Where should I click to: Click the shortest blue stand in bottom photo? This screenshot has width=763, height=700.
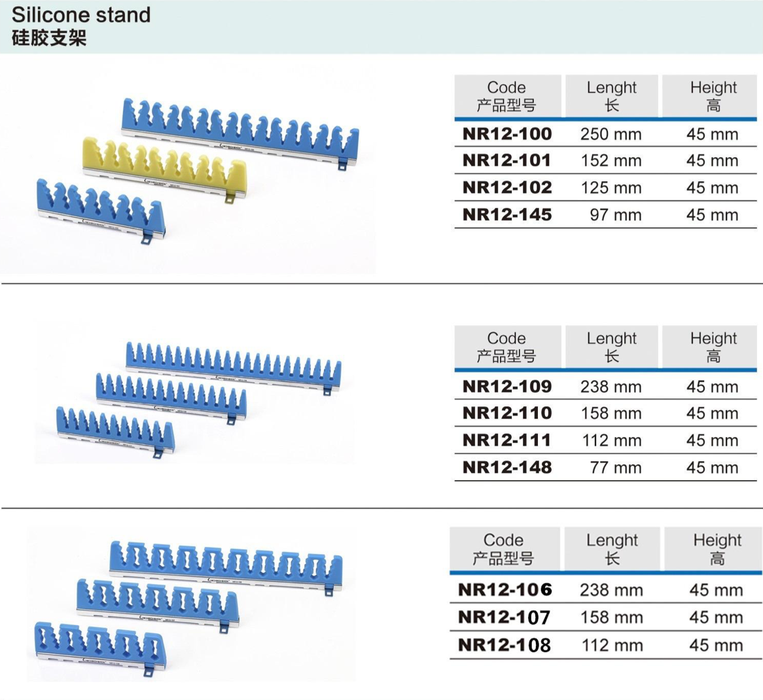[x=99, y=643]
